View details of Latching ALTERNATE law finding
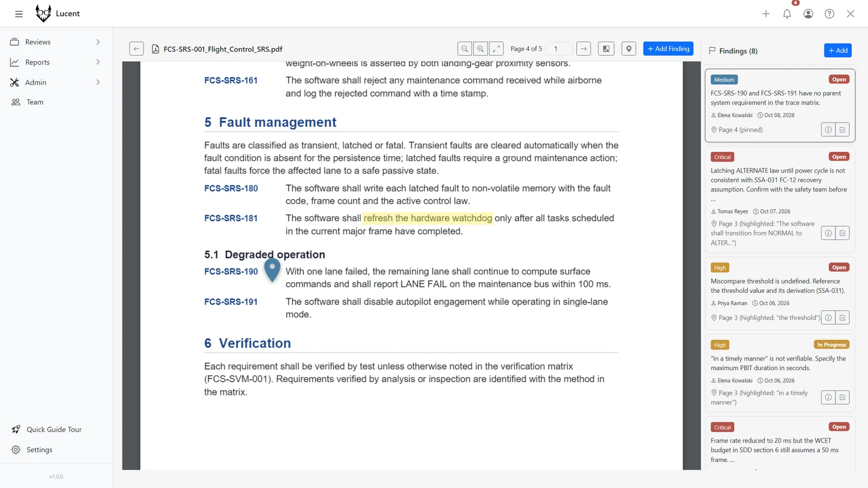 pos(828,233)
